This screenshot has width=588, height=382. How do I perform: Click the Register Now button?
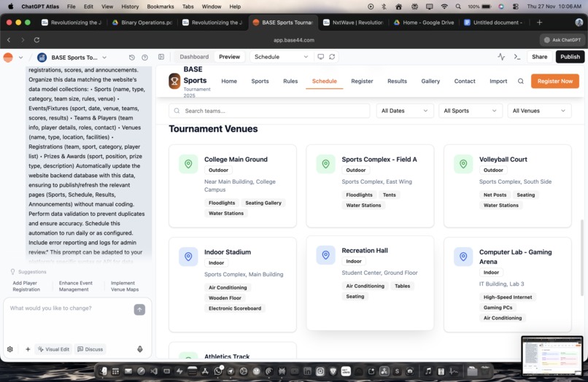pyautogui.click(x=554, y=81)
